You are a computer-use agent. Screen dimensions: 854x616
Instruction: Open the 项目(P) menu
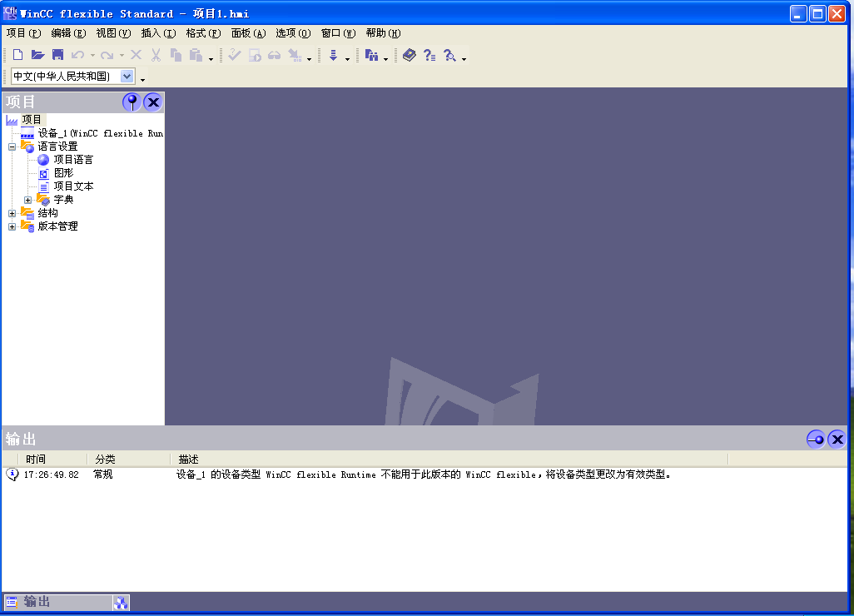[23, 33]
